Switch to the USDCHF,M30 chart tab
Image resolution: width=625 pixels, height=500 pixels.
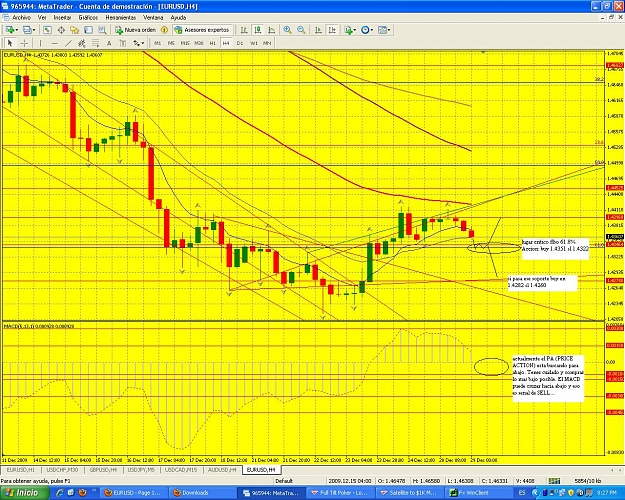[x=62, y=470]
